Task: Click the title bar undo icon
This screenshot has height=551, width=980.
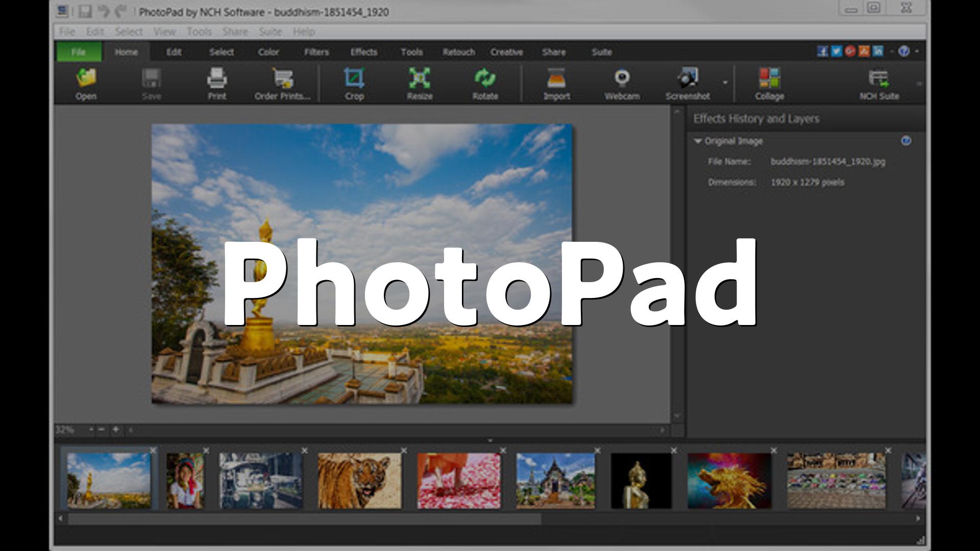Action: pyautogui.click(x=103, y=11)
